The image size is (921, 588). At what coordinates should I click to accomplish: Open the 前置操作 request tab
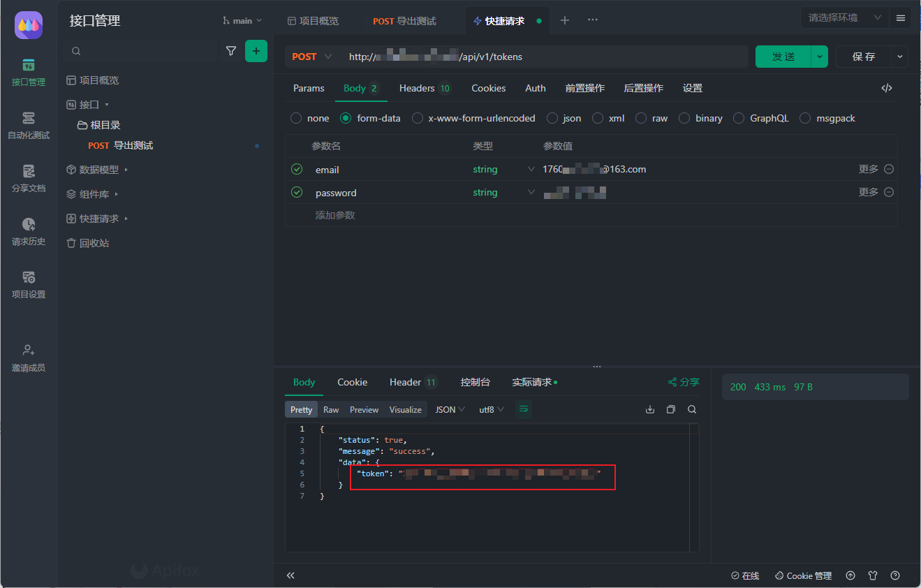pyautogui.click(x=585, y=88)
